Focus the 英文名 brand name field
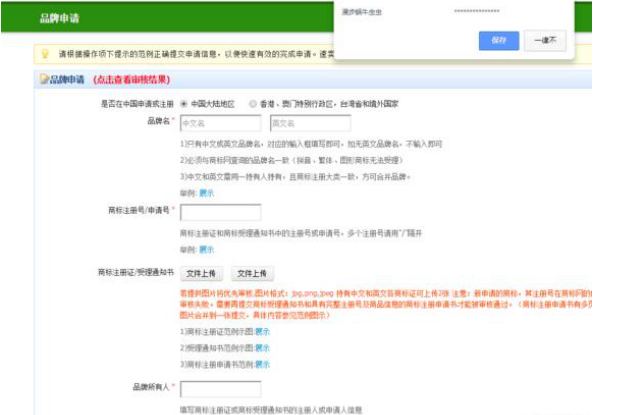The height and width of the screenshot is (415, 622). pos(310,123)
